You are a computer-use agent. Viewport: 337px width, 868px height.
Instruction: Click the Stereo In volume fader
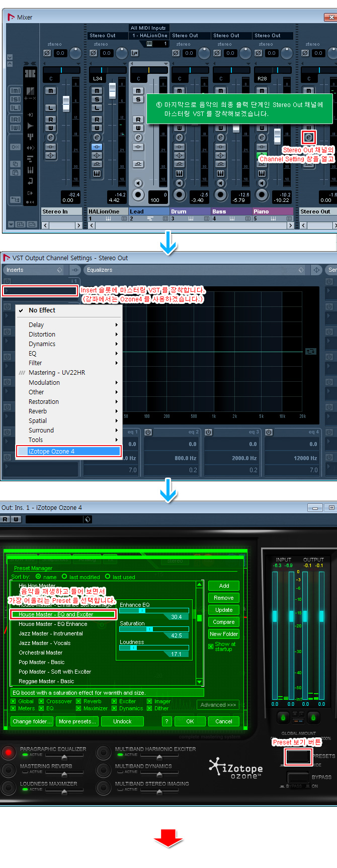click(x=66, y=103)
